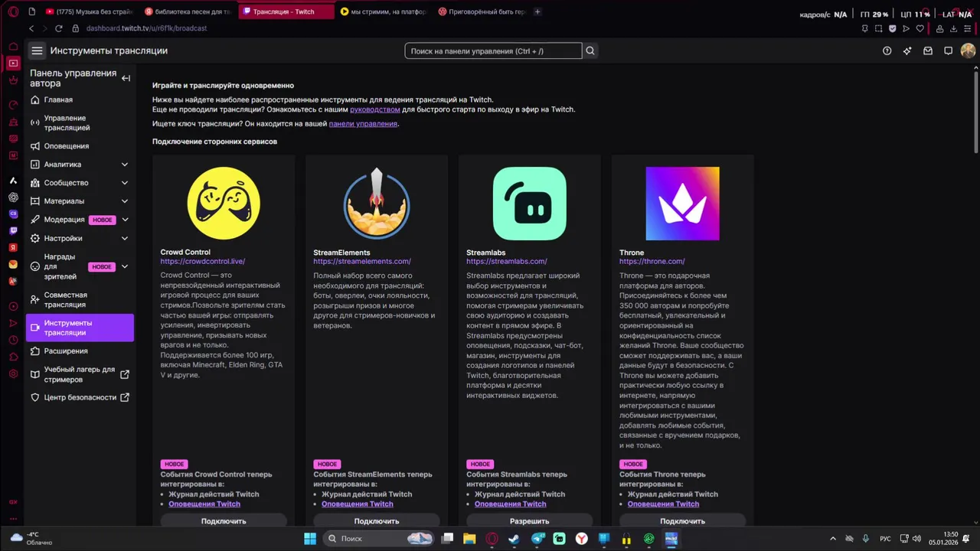The image size is (980, 551).
Task: Open the Steam icon on the taskbar
Action: [514, 539]
